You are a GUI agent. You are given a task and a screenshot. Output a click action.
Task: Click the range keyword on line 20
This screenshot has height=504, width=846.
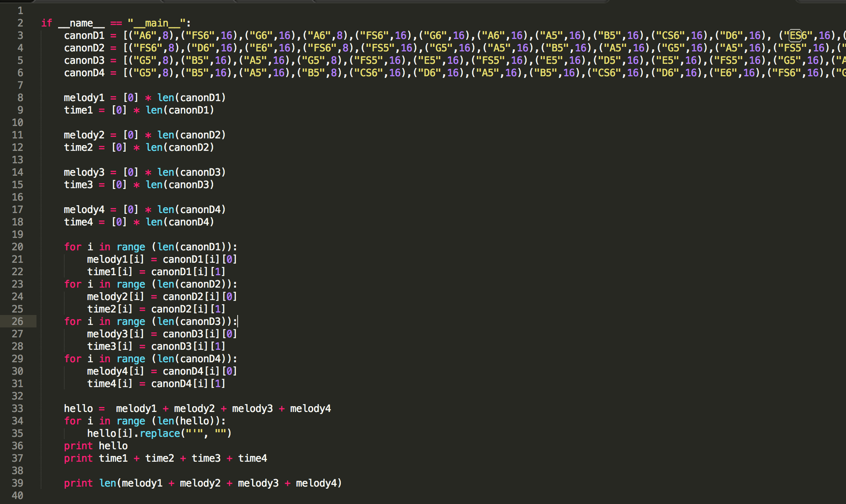click(131, 247)
